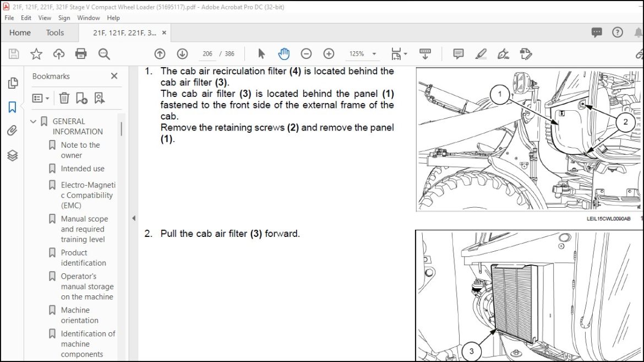Select the hand pan tool
The image size is (644, 362).
pyautogui.click(x=283, y=53)
